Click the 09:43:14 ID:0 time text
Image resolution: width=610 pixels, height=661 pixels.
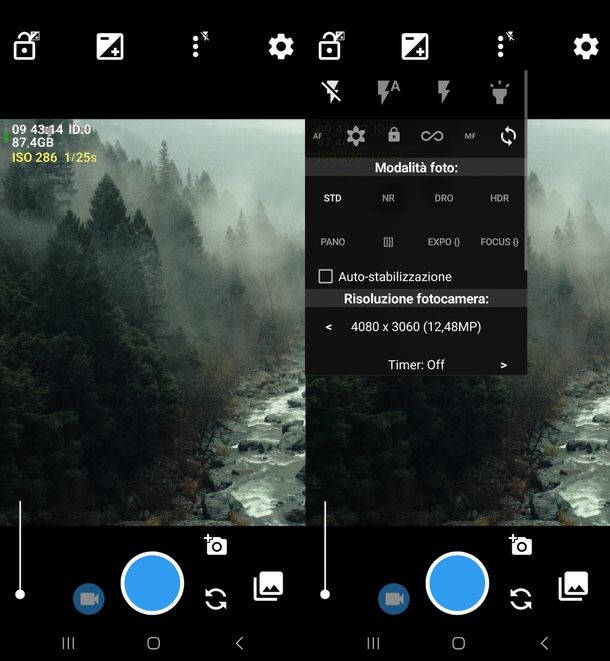(x=51, y=129)
